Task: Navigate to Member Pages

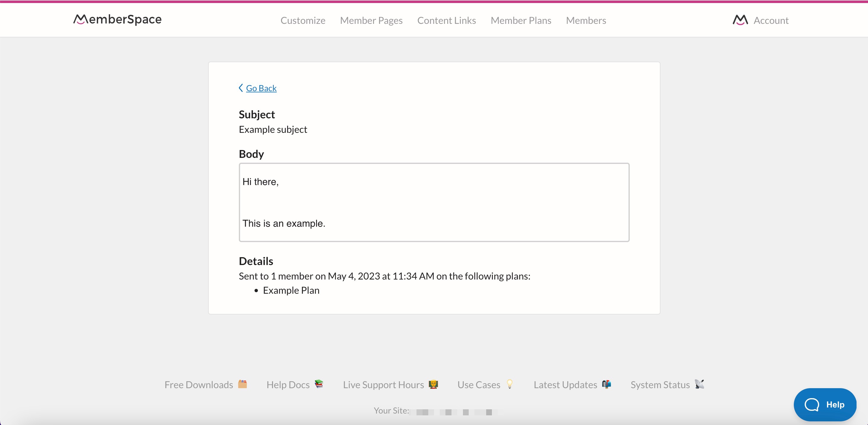Action: pos(371,20)
